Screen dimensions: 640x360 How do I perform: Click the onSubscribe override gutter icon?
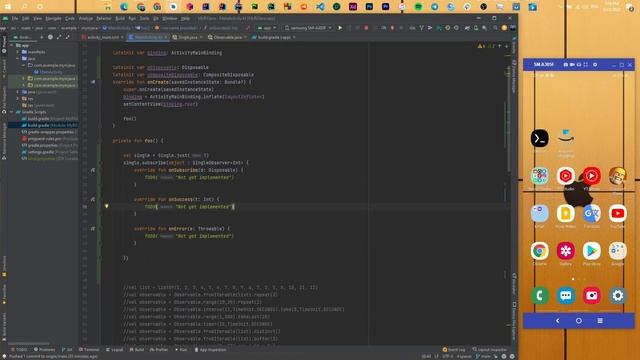(93, 170)
